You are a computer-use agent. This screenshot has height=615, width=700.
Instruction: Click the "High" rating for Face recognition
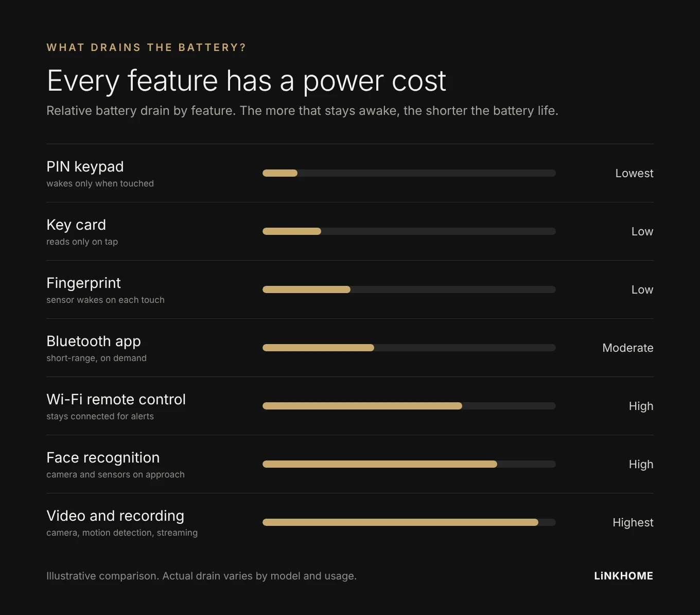pos(641,464)
